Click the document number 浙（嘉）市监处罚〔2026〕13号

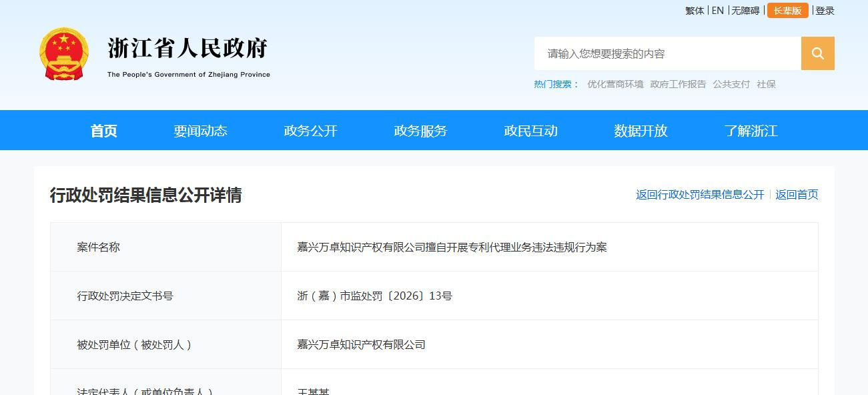pos(374,296)
